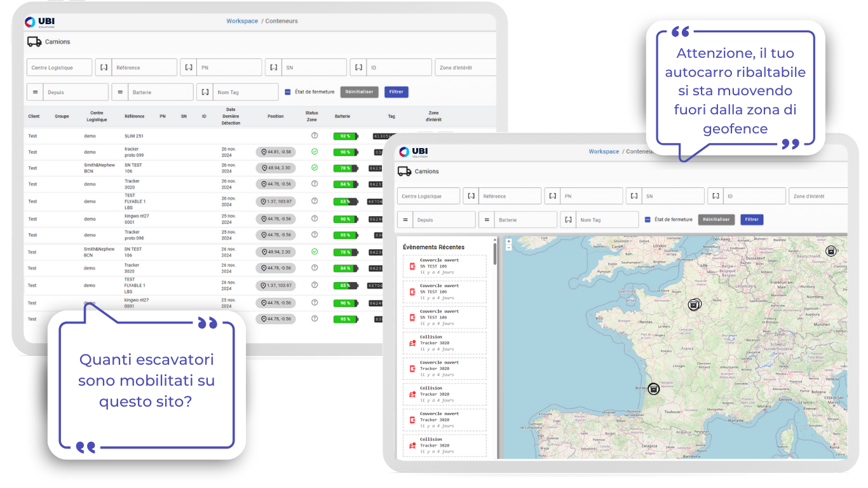
Task: Open Workspace breadcrumb in the map window
Action: [x=604, y=152]
